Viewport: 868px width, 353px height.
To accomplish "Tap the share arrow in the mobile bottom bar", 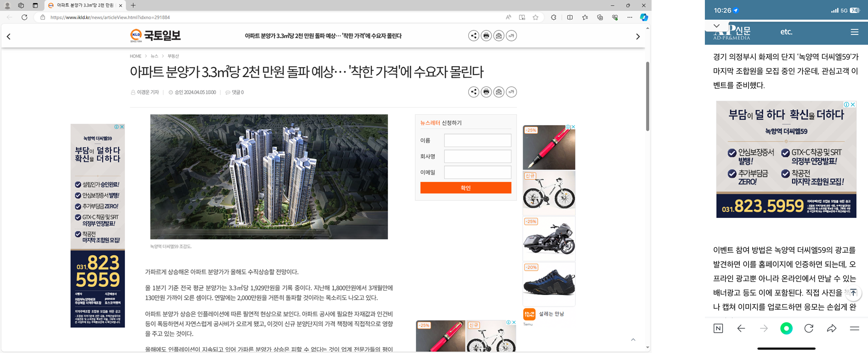I will click(831, 328).
